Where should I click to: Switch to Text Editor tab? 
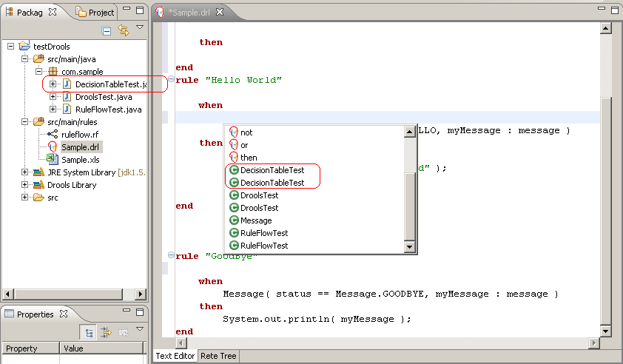click(x=175, y=356)
